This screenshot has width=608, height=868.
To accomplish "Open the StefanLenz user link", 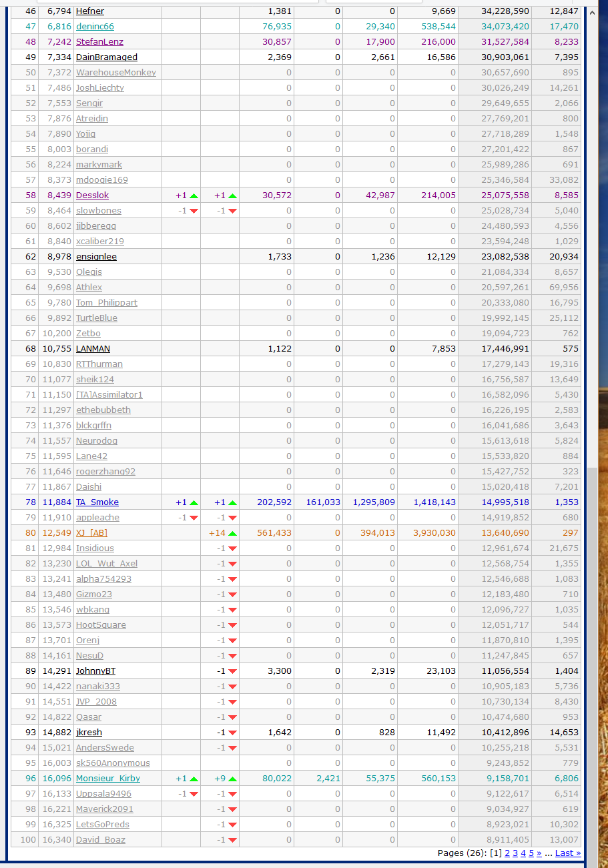I will (99, 42).
